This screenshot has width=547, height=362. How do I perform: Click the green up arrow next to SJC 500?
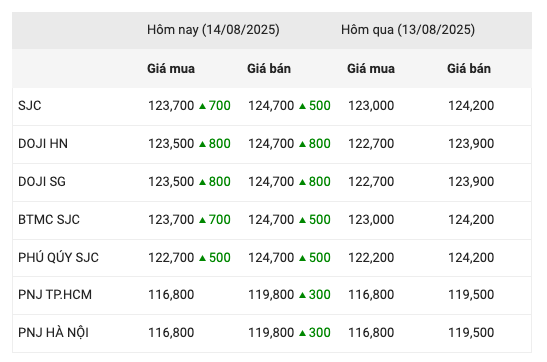[302, 106]
